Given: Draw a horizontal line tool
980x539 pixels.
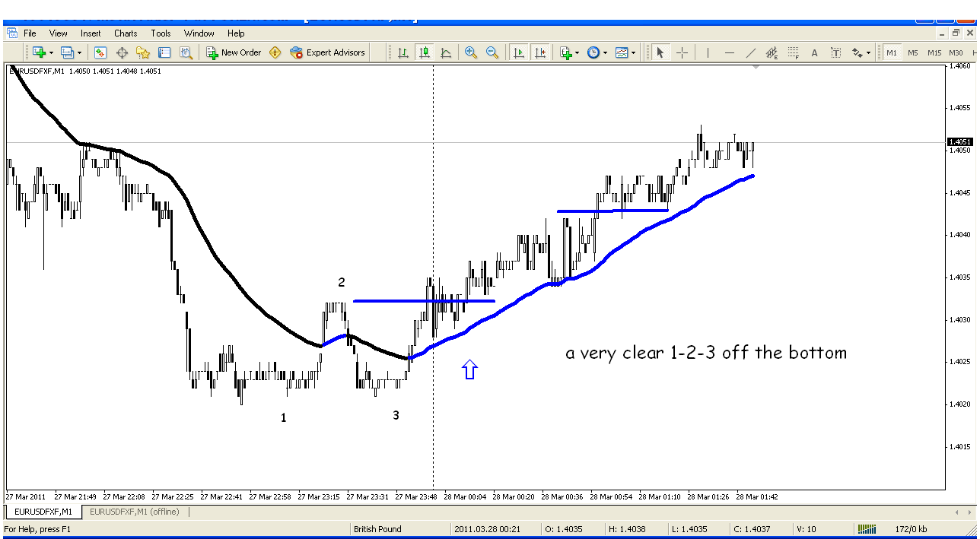Looking at the screenshot, I should (x=730, y=52).
